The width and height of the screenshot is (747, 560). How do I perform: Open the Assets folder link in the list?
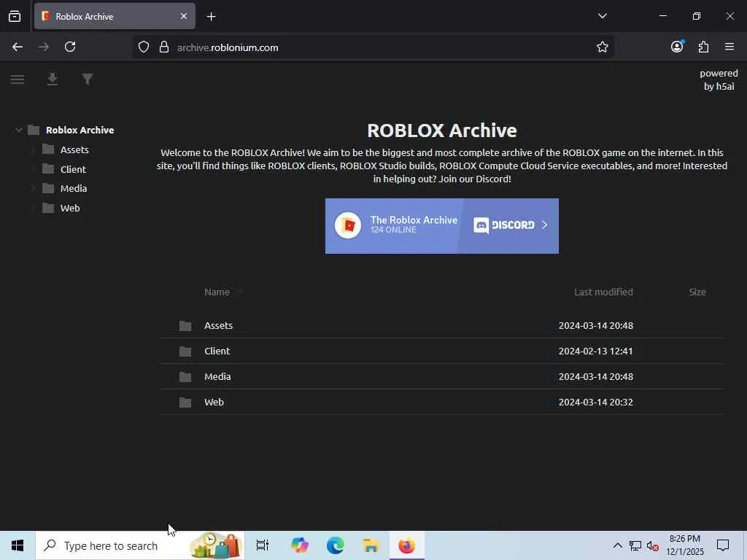point(219,326)
